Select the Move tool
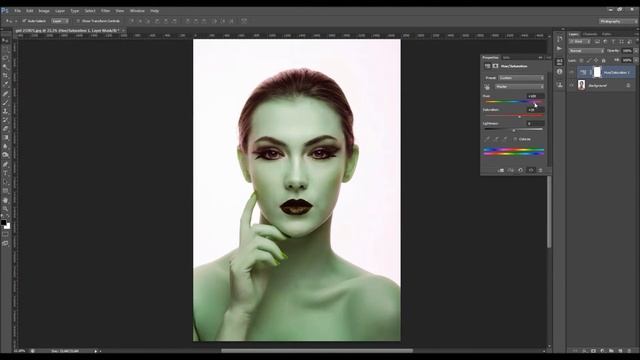 coord(5,41)
